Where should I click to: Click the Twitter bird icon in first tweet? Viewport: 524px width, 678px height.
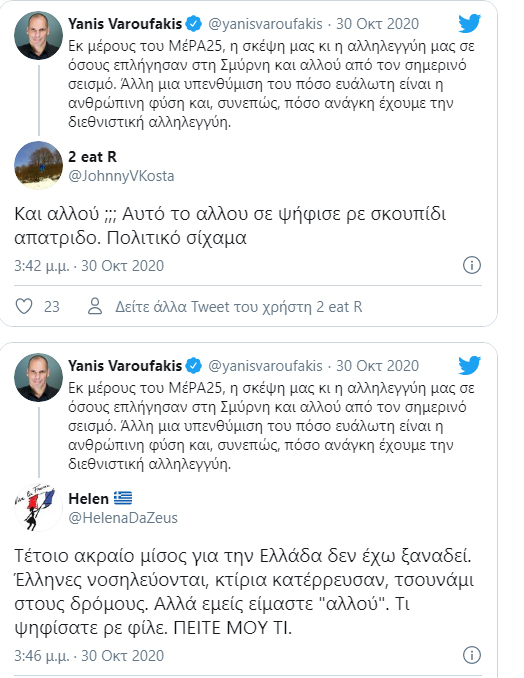[470, 23]
